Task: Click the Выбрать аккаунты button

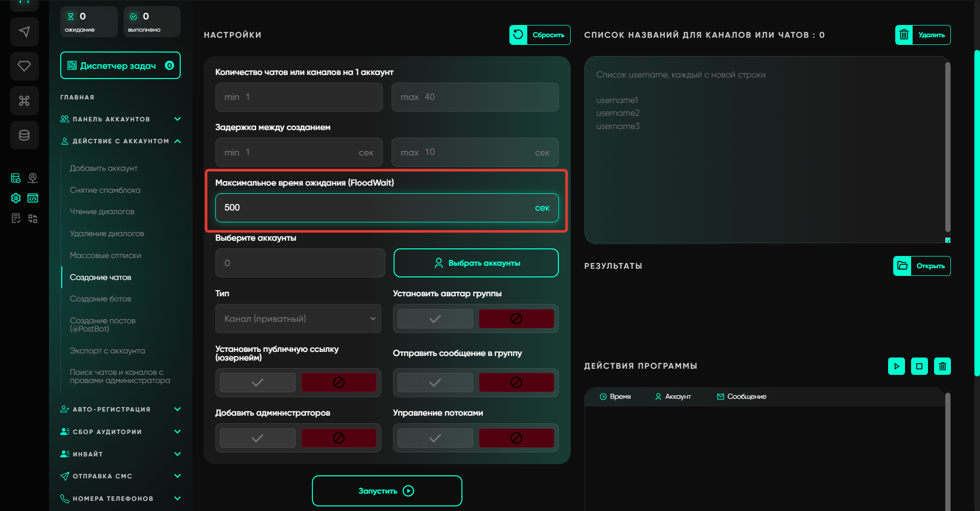Action: [476, 263]
